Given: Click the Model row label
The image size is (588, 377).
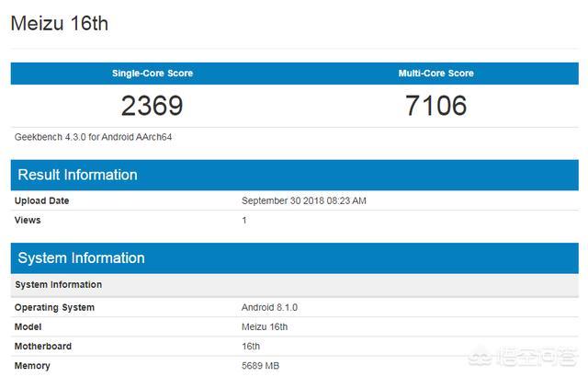Looking at the screenshot, I should [x=28, y=327].
